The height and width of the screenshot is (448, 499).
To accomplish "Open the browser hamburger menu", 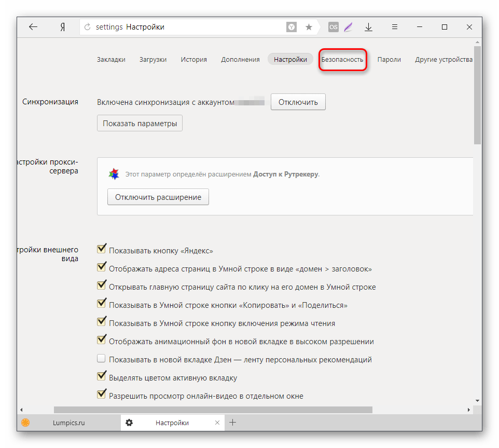I will [394, 27].
